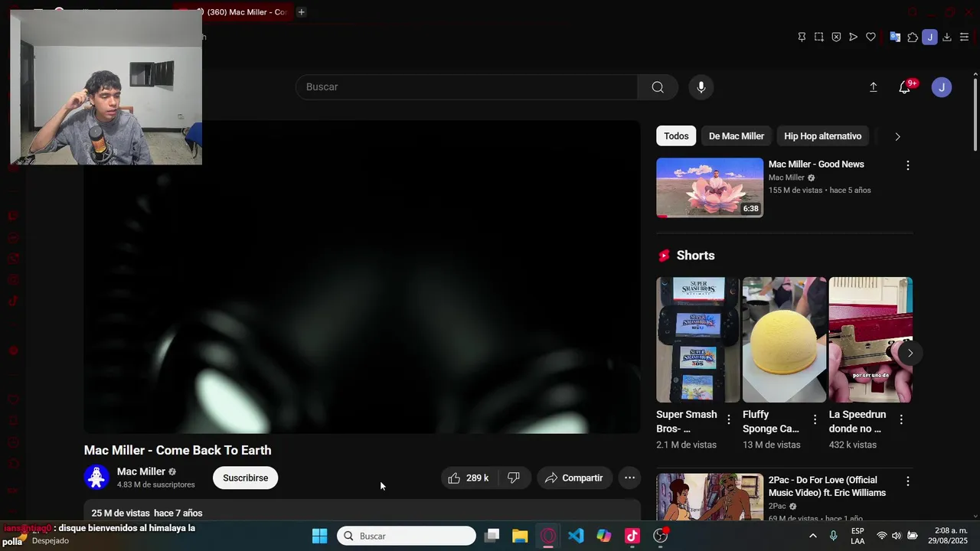This screenshot has width=980, height=551.
Task: Open the taskbar clock and date
Action: (x=949, y=536)
